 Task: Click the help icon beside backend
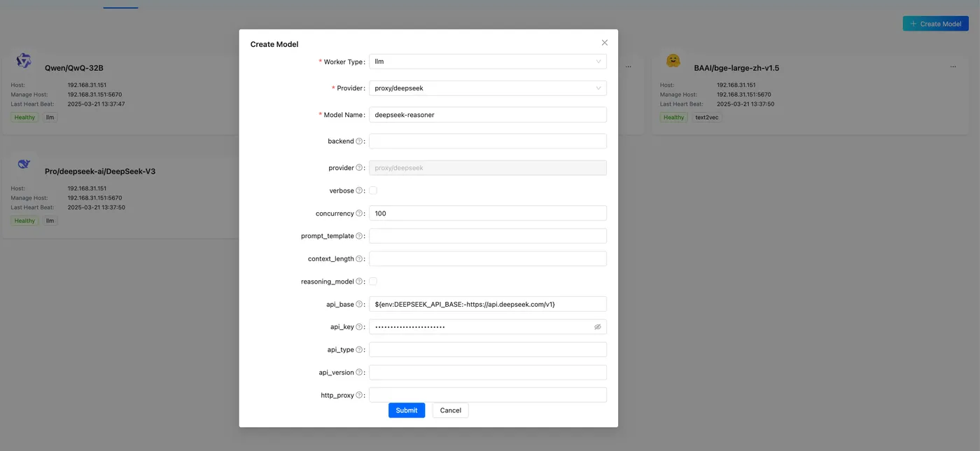(359, 141)
